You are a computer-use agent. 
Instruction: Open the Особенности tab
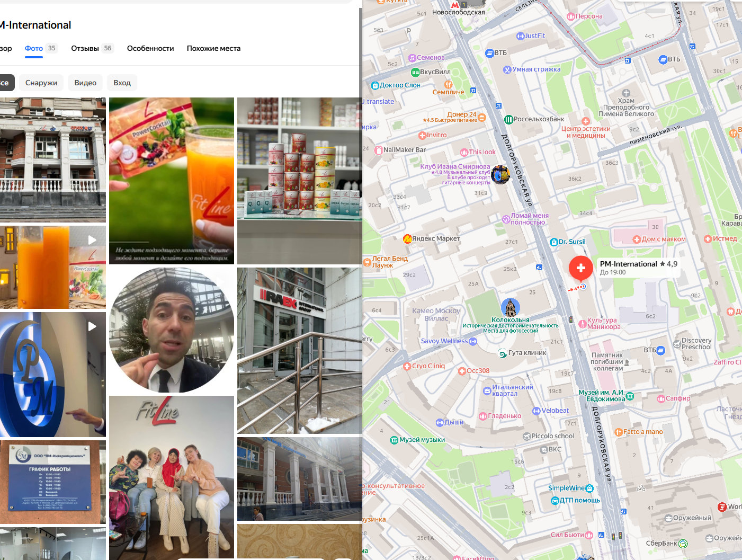150,48
